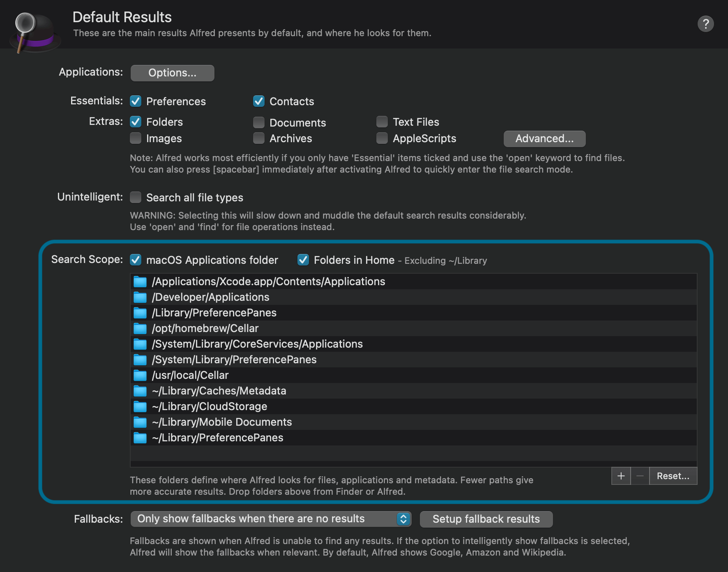Enable the Documents checkbox
This screenshot has height=572, width=728.
[259, 122]
